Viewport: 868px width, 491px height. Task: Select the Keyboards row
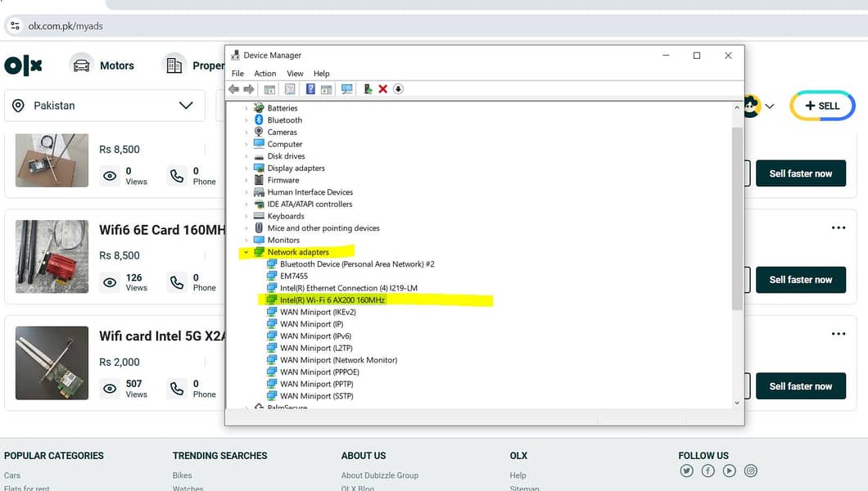pyautogui.click(x=286, y=216)
